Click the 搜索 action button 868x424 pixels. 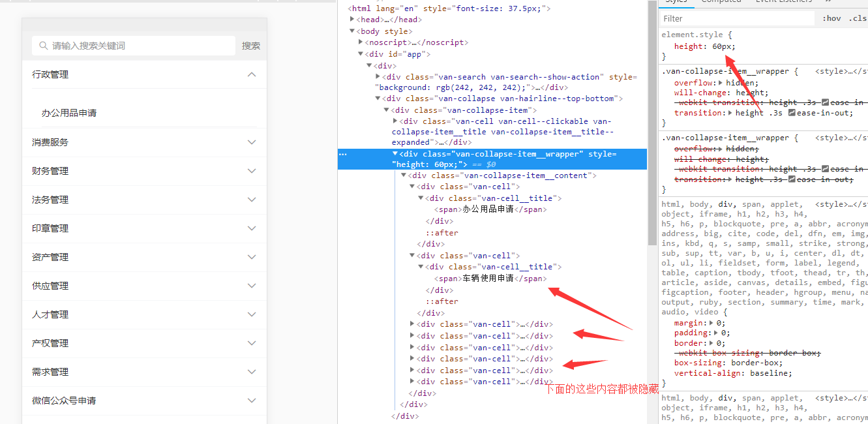[x=251, y=46]
